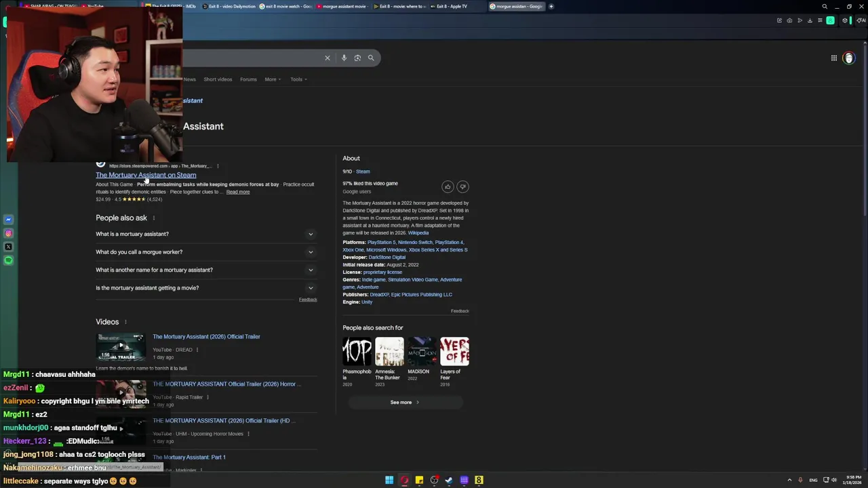Open "The Mortuary Assistant on Steam" link
Image resolution: width=868 pixels, height=488 pixels.
coord(146,175)
